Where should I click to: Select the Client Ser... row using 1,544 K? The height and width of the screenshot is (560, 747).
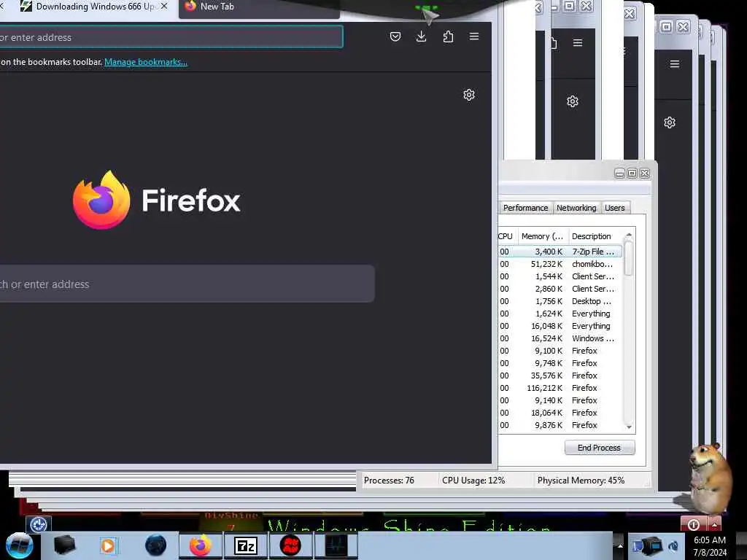coord(560,276)
